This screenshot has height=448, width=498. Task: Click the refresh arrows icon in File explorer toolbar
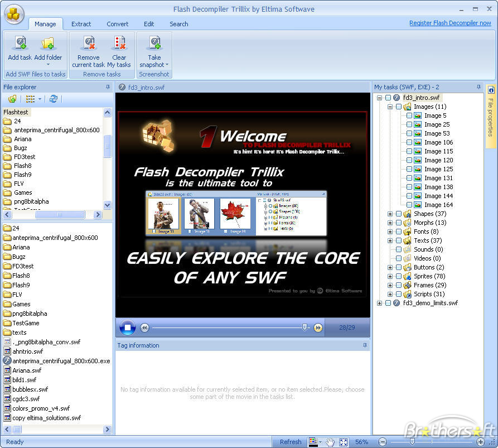click(x=54, y=99)
